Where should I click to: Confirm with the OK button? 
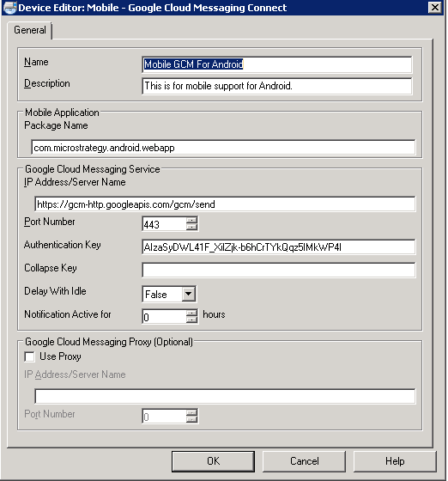coord(213,461)
